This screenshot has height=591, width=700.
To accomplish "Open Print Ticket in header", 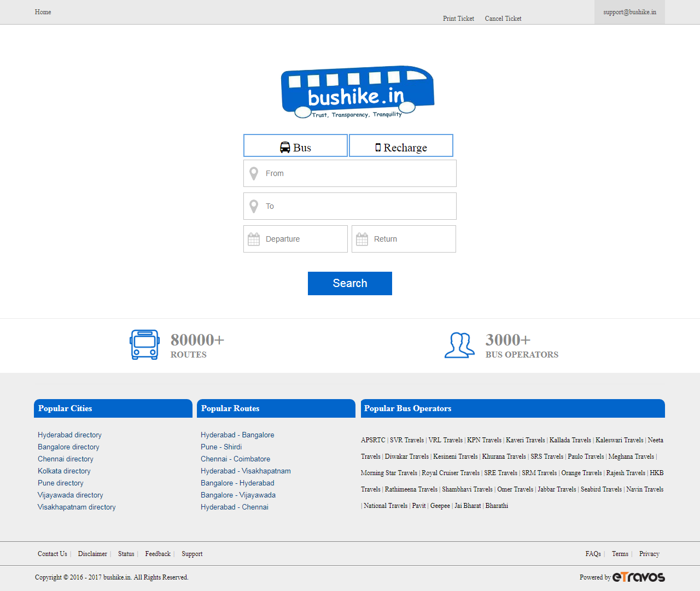I will [x=458, y=19].
